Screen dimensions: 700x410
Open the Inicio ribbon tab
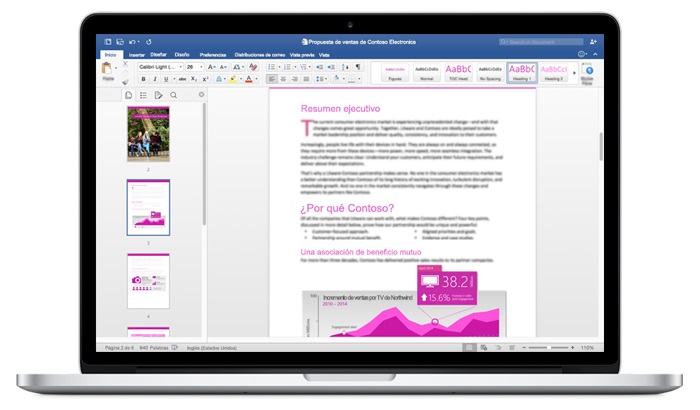pos(110,54)
